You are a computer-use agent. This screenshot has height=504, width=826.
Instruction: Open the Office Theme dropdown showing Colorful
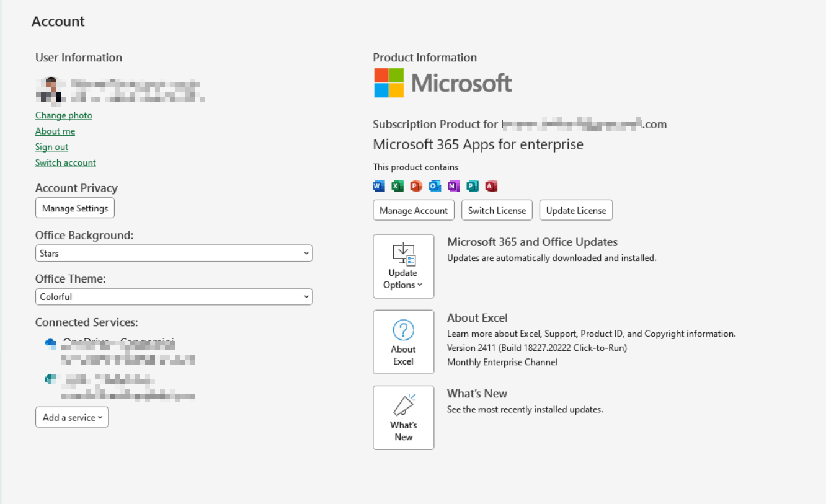pyautogui.click(x=174, y=297)
